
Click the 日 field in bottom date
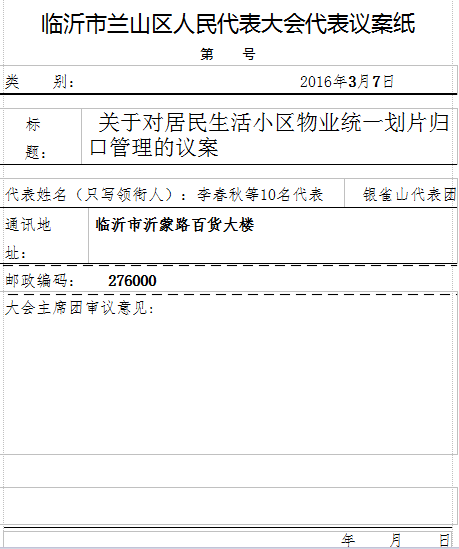(x=445, y=540)
